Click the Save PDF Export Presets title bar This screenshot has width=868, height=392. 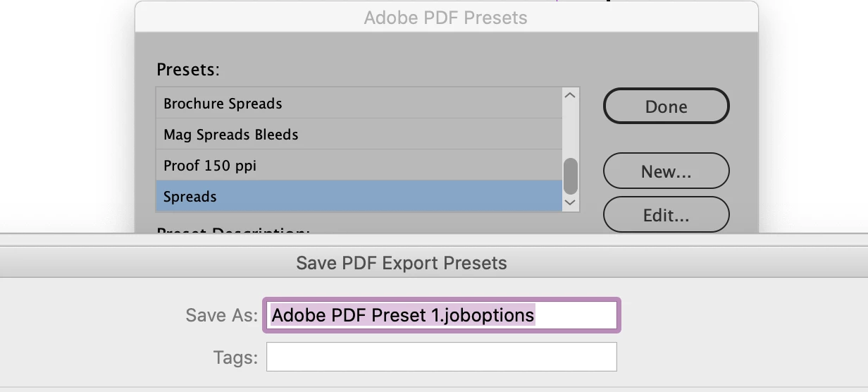point(401,263)
